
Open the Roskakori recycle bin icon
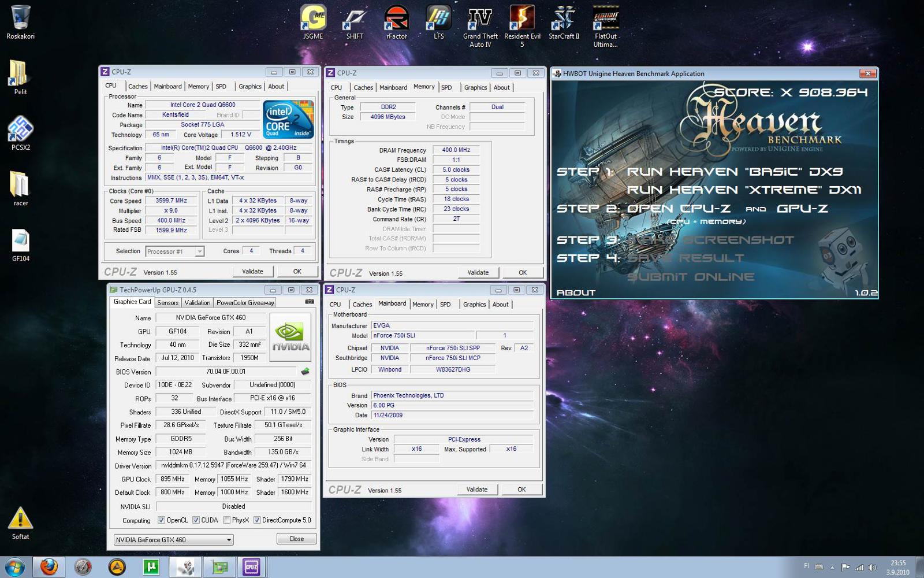(20, 22)
